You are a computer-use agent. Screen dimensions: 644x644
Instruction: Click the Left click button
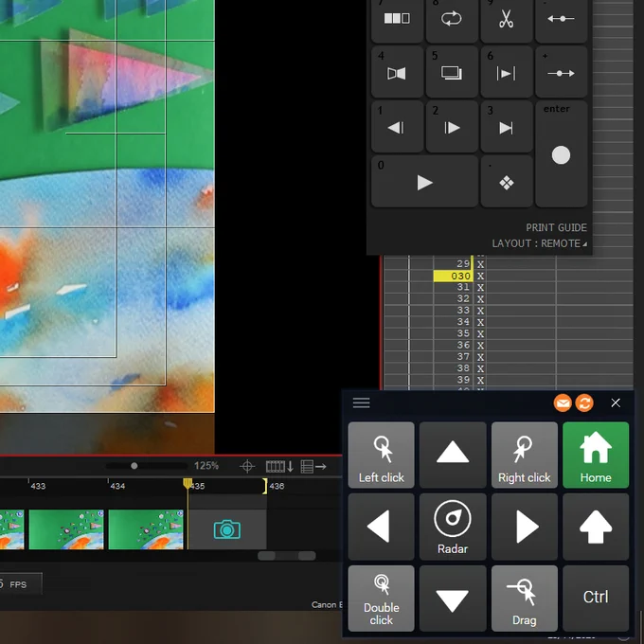pos(381,455)
